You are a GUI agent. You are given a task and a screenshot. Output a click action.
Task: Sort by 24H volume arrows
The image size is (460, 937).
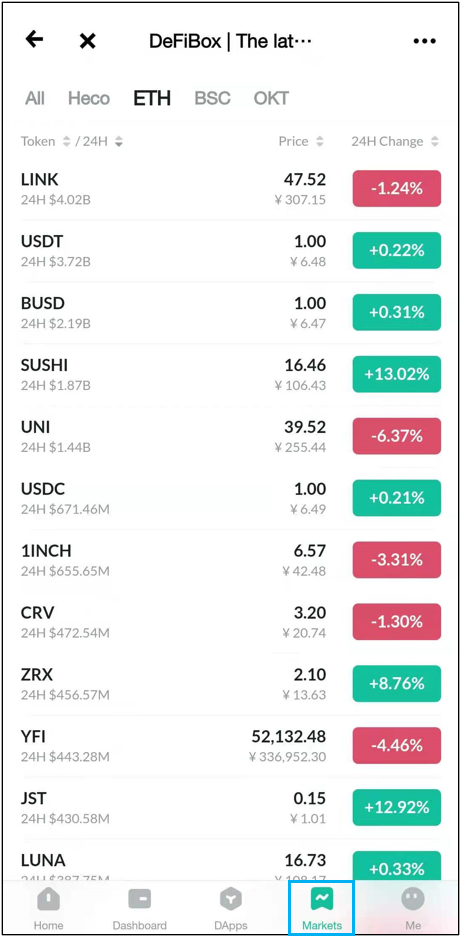click(x=119, y=142)
